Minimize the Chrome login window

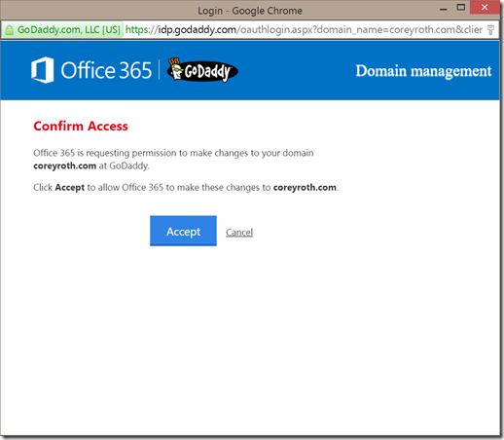click(x=444, y=8)
